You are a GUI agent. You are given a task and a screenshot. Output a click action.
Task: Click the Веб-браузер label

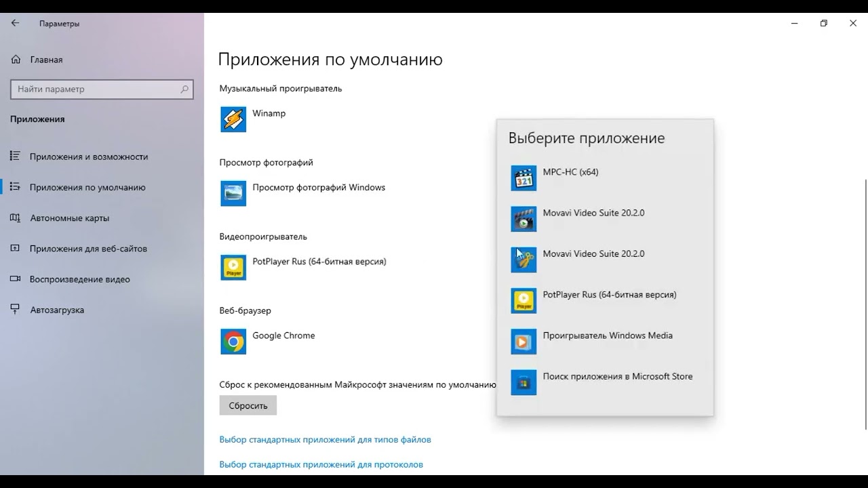coord(245,310)
